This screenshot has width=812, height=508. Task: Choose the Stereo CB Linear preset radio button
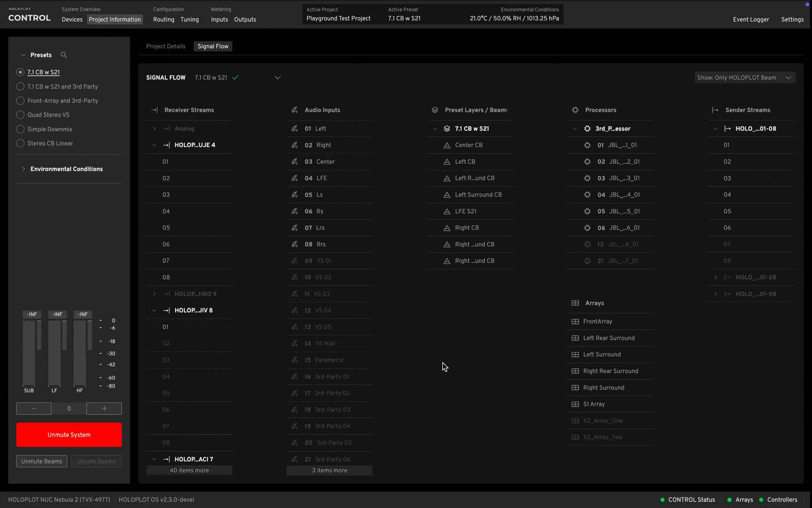click(20, 143)
